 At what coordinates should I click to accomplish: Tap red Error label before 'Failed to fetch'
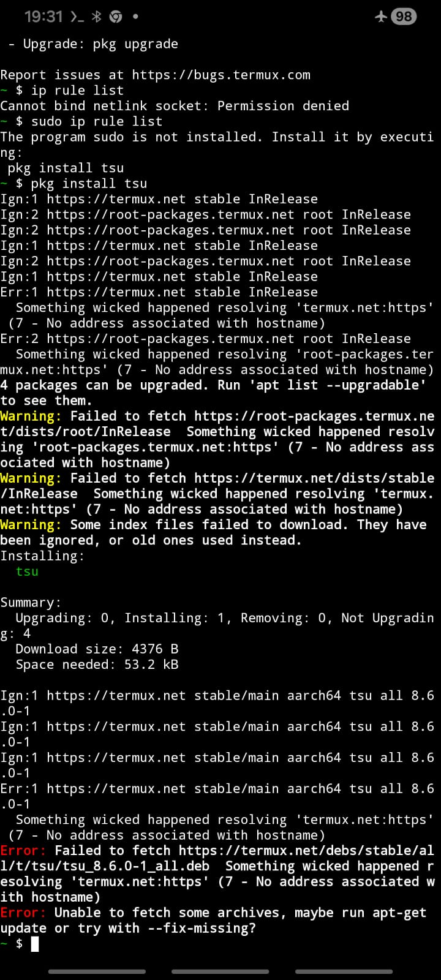(23, 851)
